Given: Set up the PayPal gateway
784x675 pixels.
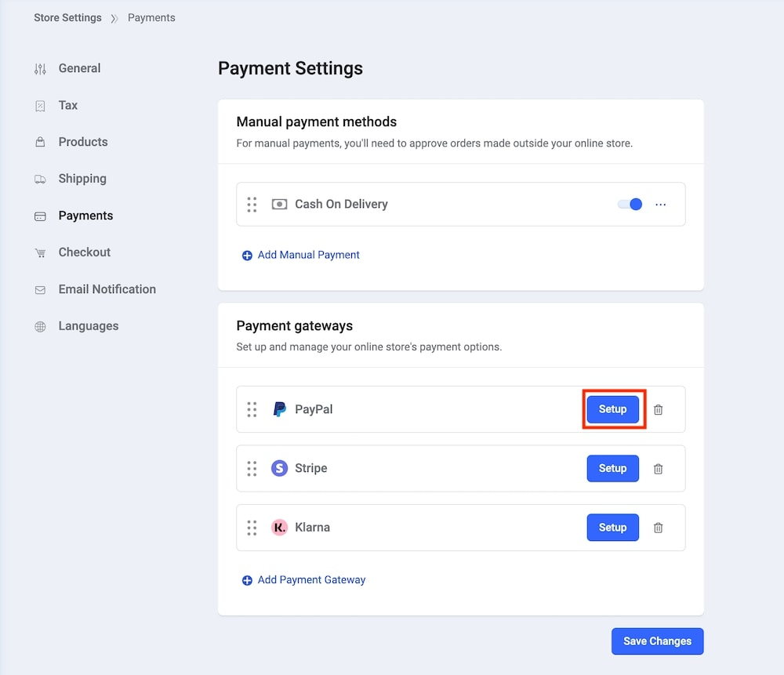Looking at the screenshot, I should [613, 409].
